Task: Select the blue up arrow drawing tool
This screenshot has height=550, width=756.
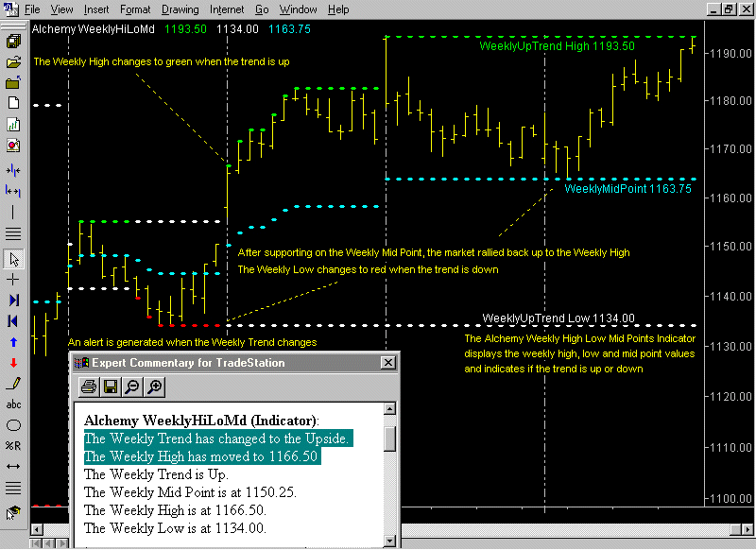Action: click(x=13, y=342)
